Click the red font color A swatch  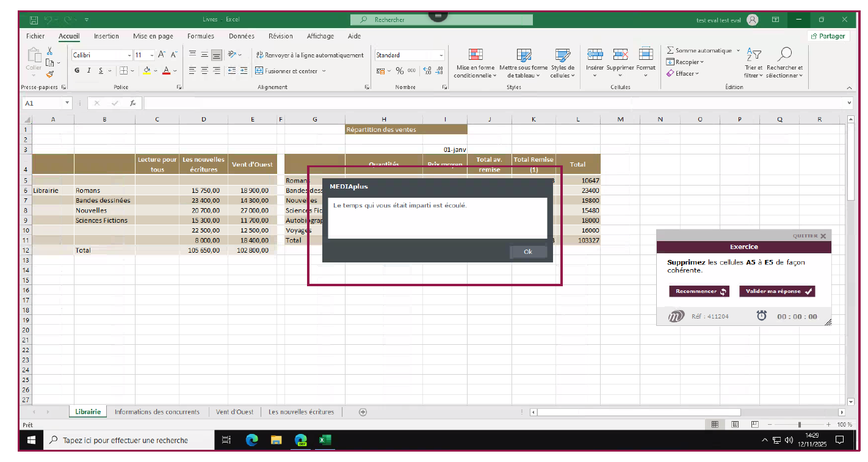coord(166,71)
